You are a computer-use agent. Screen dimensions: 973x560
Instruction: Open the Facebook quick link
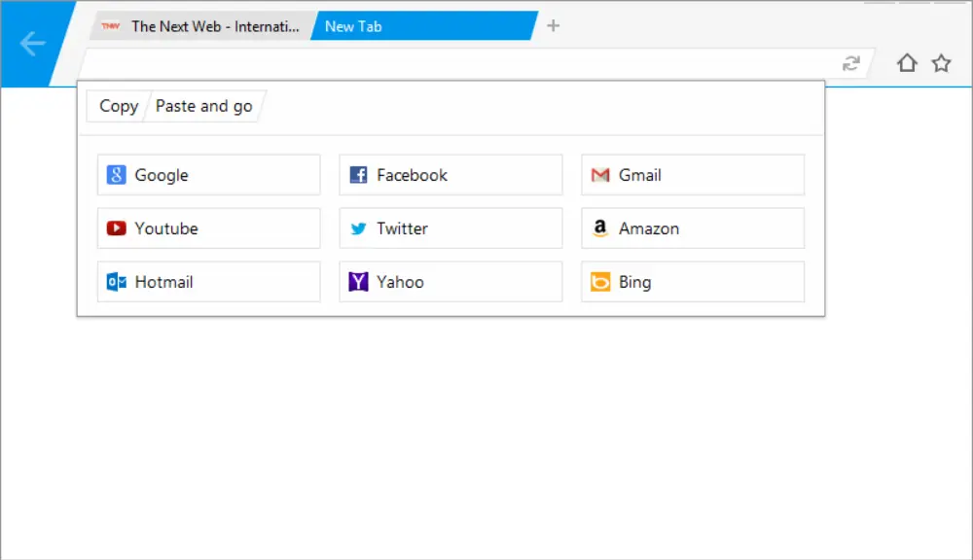pyautogui.click(x=450, y=175)
